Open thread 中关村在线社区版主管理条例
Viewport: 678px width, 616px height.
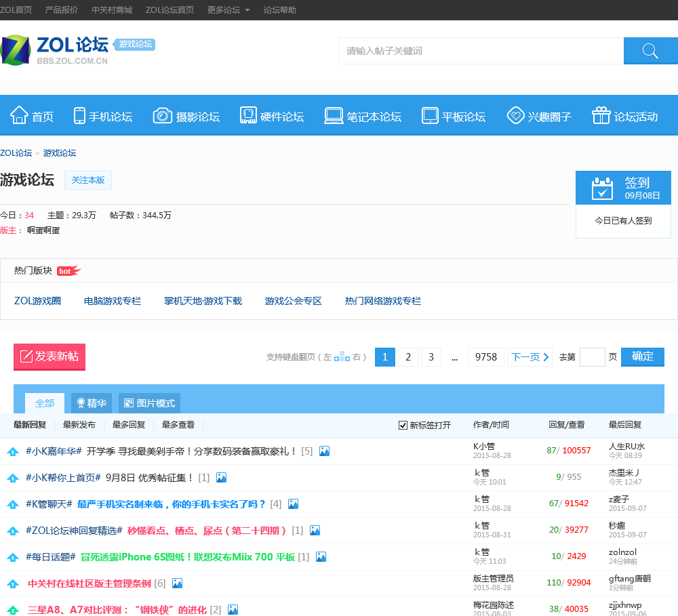[x=89, y=583]
